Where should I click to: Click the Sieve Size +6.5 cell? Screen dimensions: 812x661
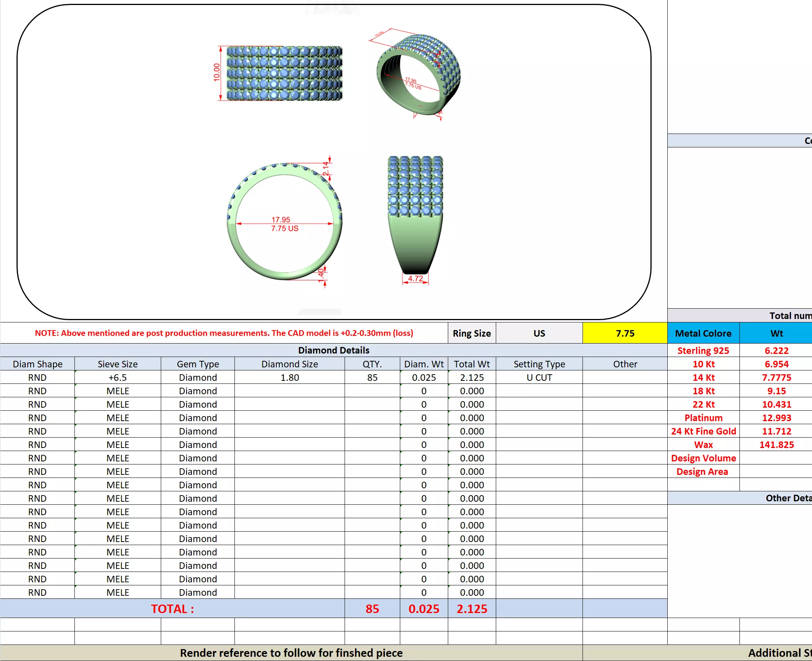[117, 377]
